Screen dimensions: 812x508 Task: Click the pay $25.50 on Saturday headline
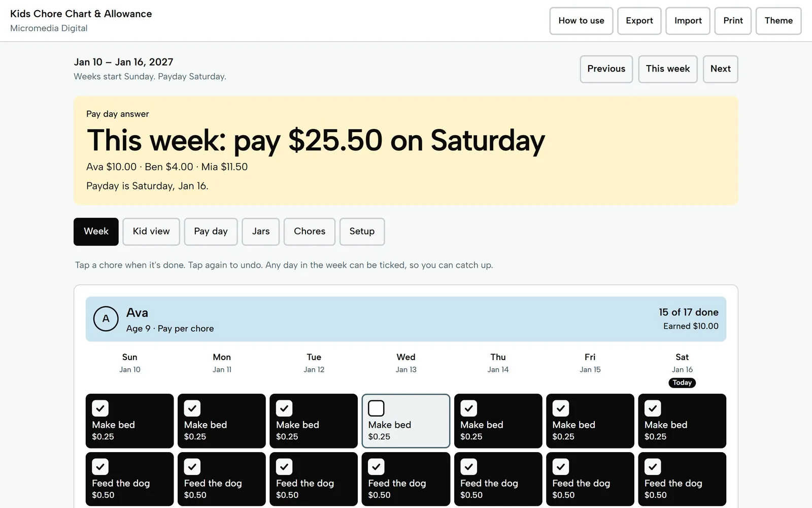(316, 140)
